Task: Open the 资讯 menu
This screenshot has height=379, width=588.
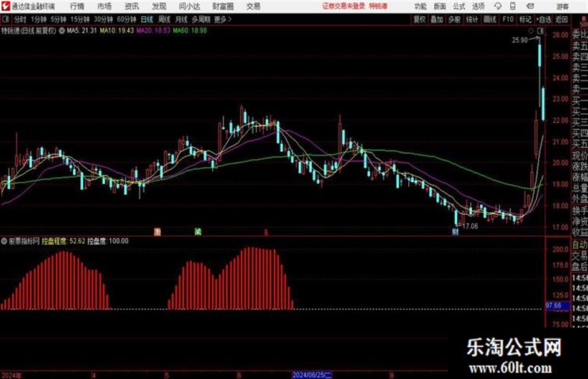Action: (x=132, y=6)
